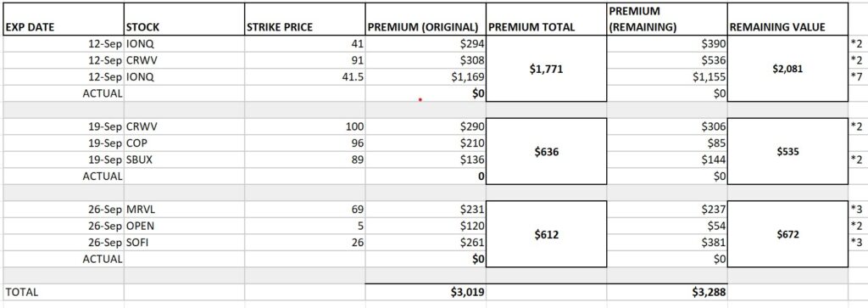Click the merged $1,771 premium total cell
The height and width of the screenshot is (308, 868).
(547, 70)
